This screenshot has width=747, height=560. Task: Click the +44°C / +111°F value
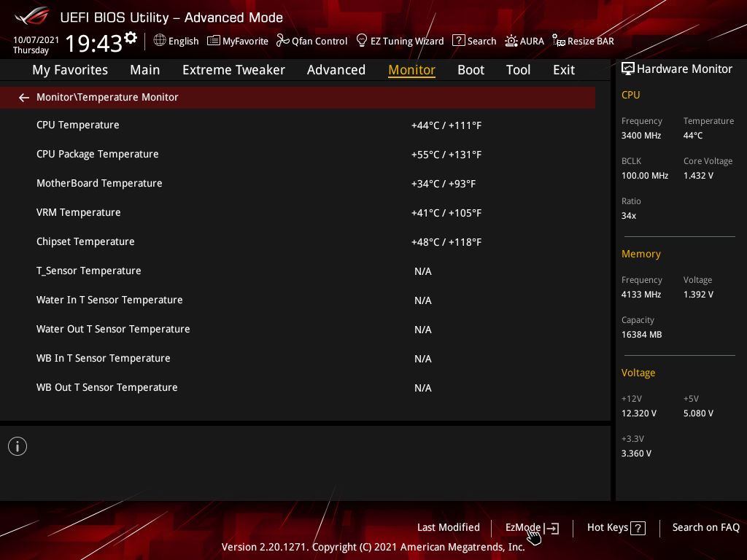pos(446,125)
